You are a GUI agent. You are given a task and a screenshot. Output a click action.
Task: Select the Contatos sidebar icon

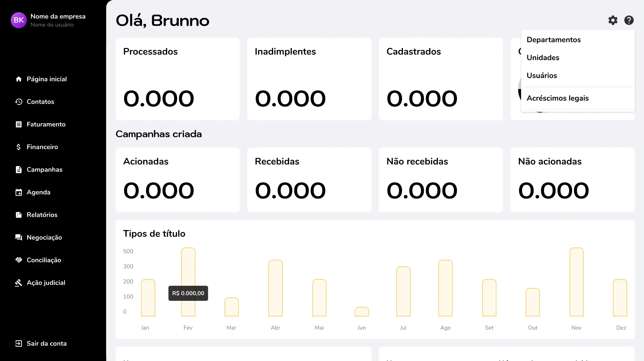[19, 102]
